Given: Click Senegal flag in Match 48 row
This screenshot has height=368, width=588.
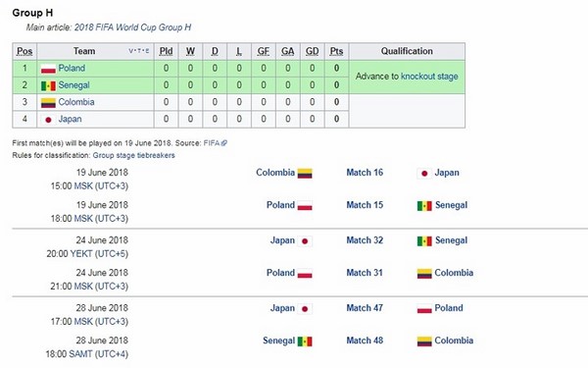Looking at the screenshot, I should click(x=305, y=342).
